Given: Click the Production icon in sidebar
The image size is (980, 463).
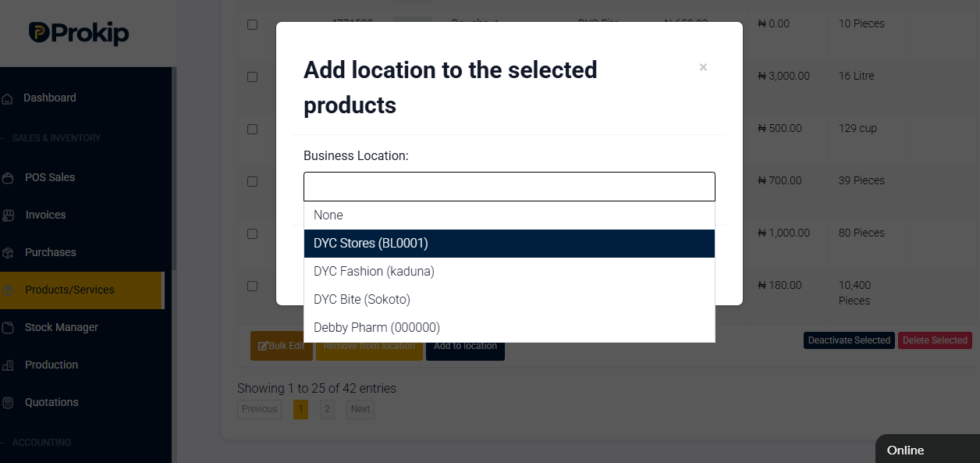Looking at the screenshot, I should (x=8, y=365).
